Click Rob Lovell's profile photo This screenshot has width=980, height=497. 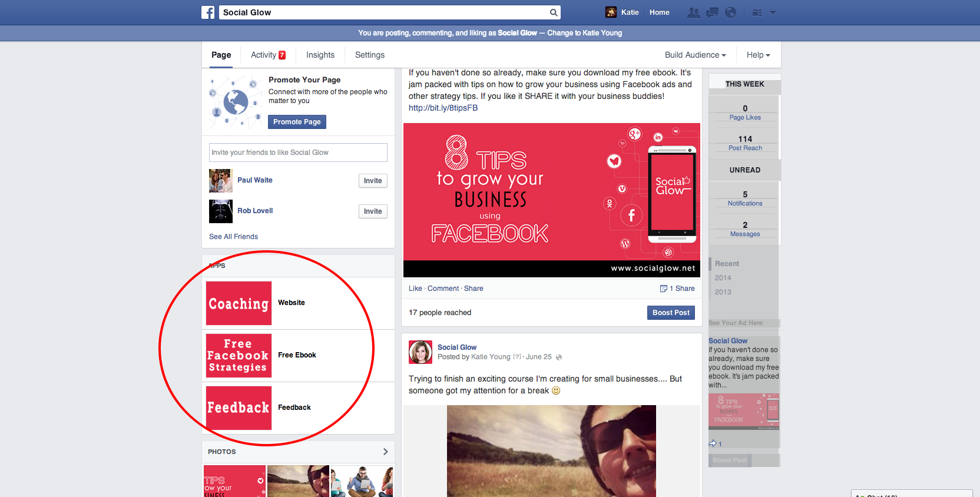[x=221, y=211]
